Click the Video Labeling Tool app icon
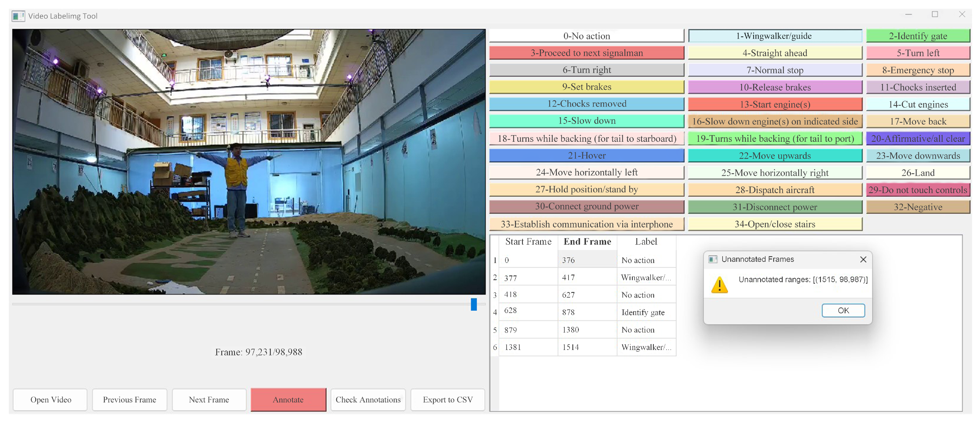This screenshot has height=426, width=980. click(x=18, y=16)
